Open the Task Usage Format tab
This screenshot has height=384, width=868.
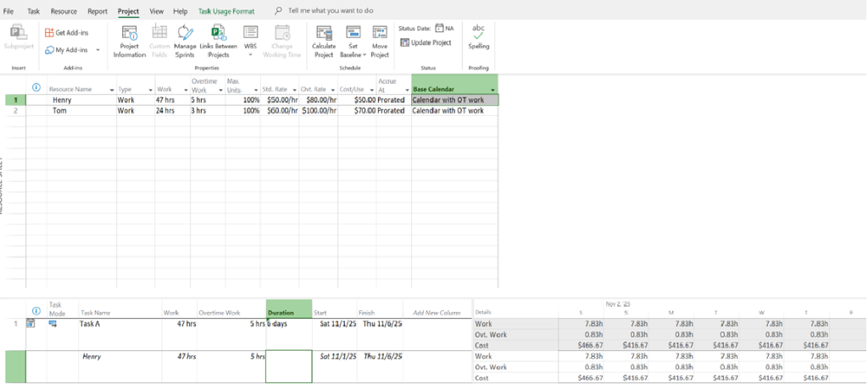tap(226, 11)
